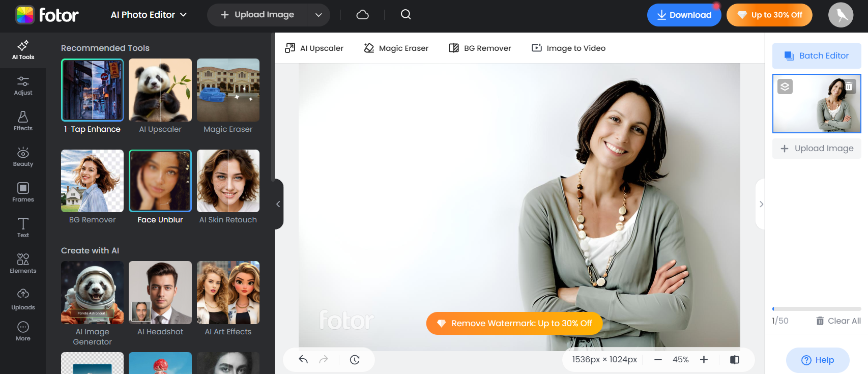Open the edit history clock
Image resolution: width=868 pixels, height=374 pixels.
[355, 360]
